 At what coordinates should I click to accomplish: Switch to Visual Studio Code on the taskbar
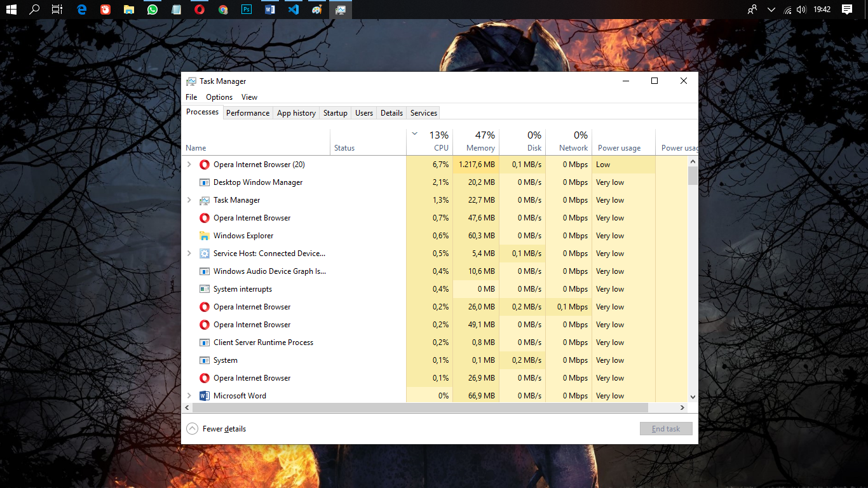294,10
